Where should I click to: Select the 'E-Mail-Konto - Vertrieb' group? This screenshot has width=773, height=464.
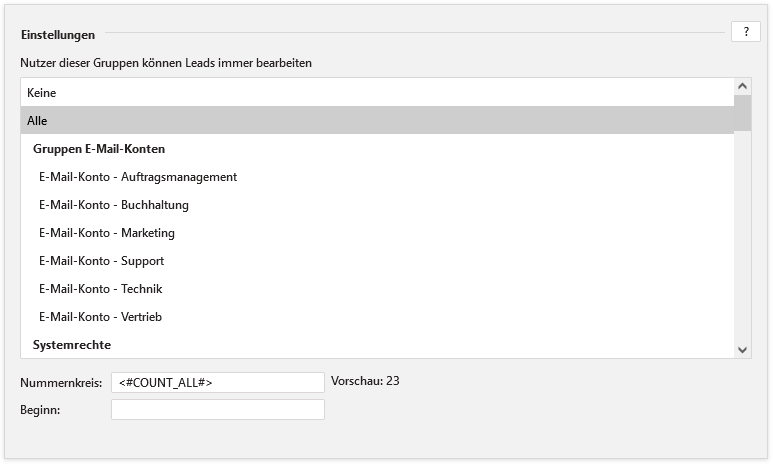pyautogui.click(x=100, y=317)
